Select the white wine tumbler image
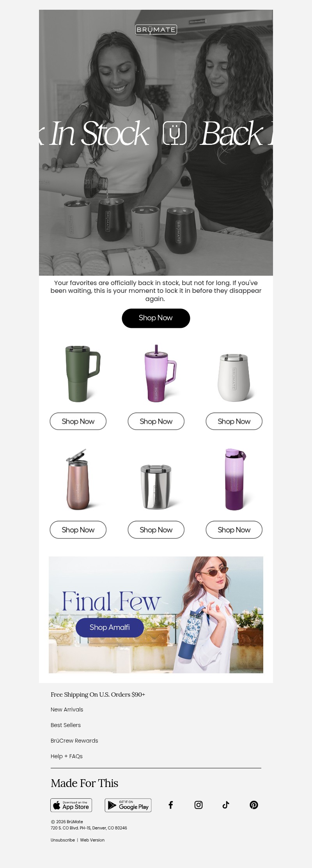This screenshot has width=312, height=868. click(234, 378)
